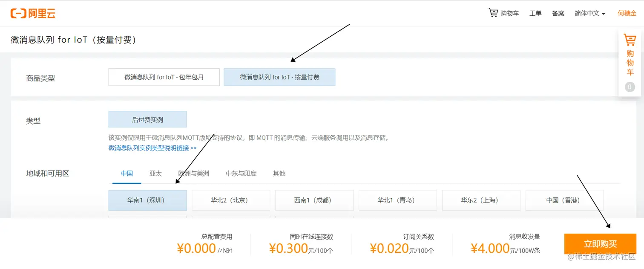Image resolution: width=644 pixels, height=269 pixels.
Task: Switch to the 亚太 region tab
Action: click(155, 174)
